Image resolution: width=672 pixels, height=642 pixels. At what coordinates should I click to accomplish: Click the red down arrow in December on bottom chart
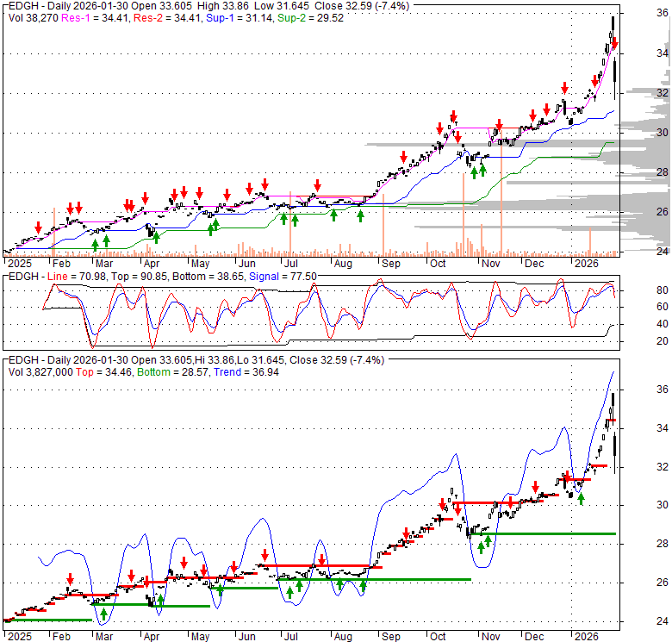536,486
